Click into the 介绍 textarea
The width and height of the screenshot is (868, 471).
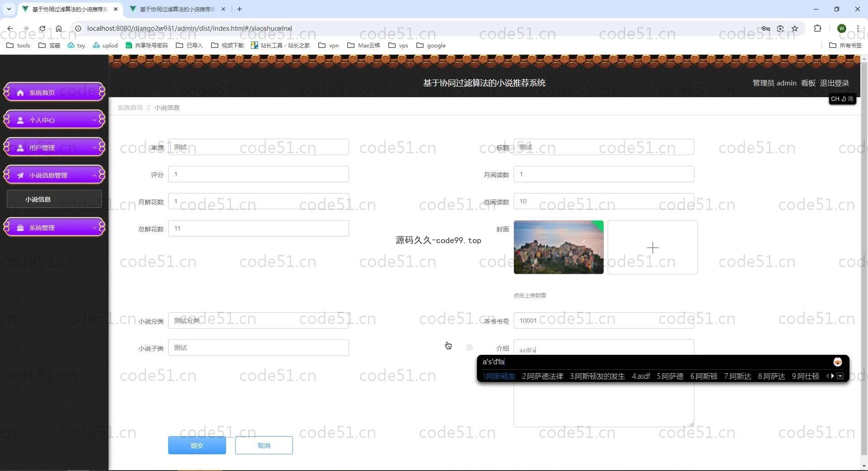(604, 383)
